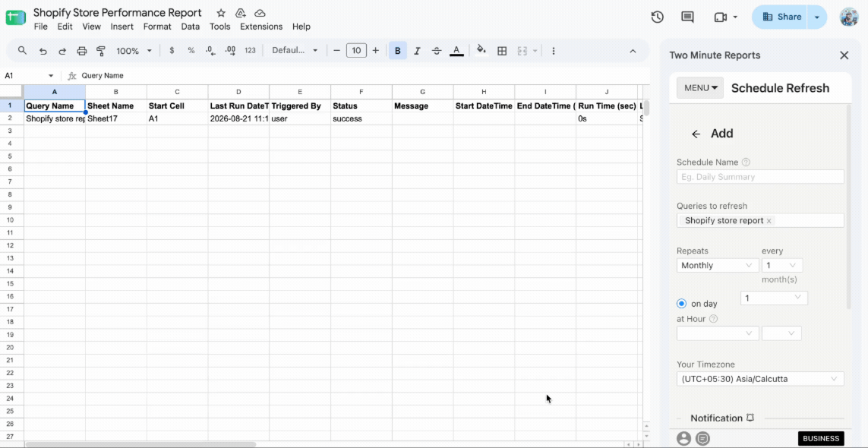The image size is (868, 448).
Task: Click the Schedule Name help icon
Action: point(746,162)
